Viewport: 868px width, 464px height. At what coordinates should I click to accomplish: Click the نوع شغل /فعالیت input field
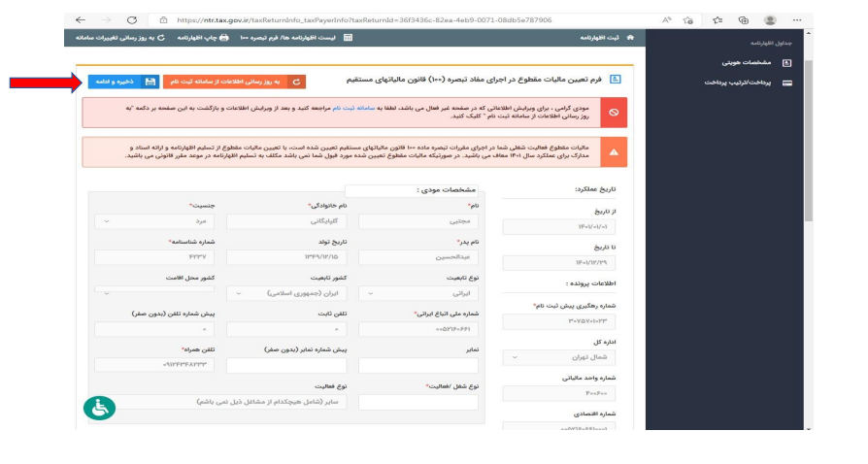point(418,402)
